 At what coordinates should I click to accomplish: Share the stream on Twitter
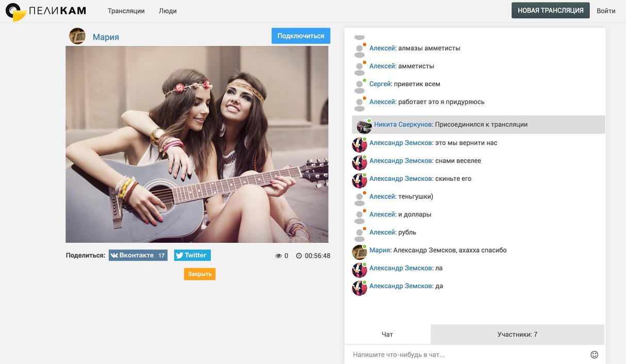coord(192,255)
